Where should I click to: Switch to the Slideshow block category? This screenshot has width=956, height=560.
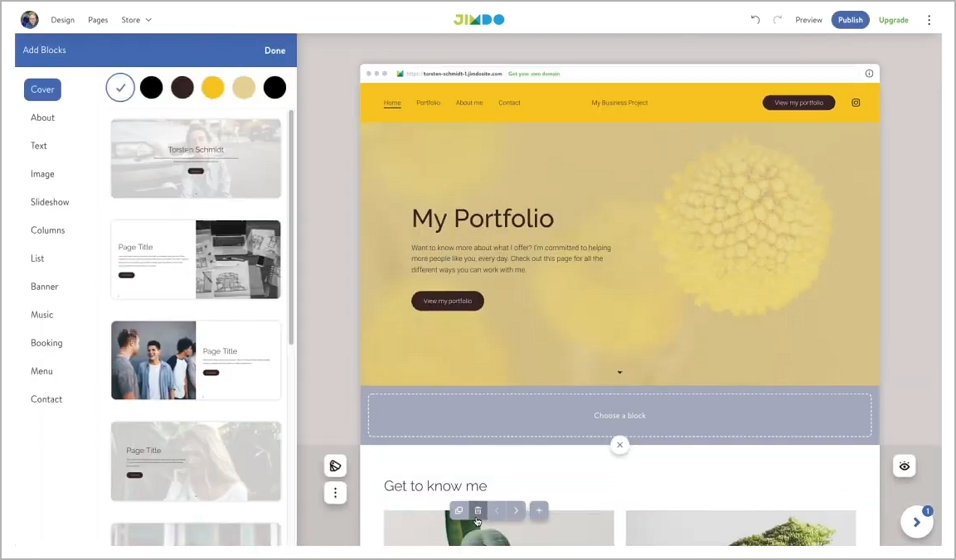pos(51,201)
